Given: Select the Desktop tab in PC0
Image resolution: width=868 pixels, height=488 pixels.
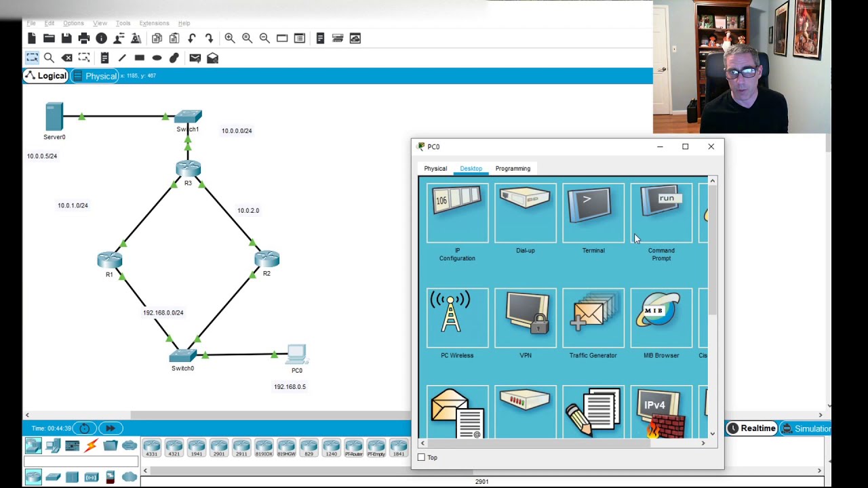Looking at the screenshot, I should 471,169.
